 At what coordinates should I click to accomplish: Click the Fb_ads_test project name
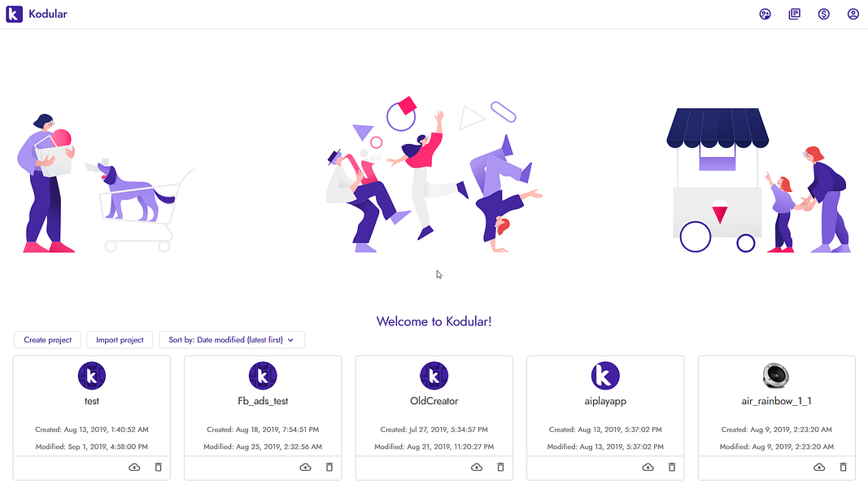262,401
